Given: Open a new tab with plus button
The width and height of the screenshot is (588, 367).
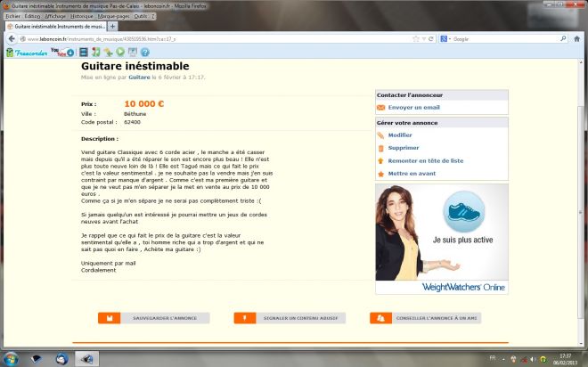Looking at the screenshot, I should [x=112, y=27].
